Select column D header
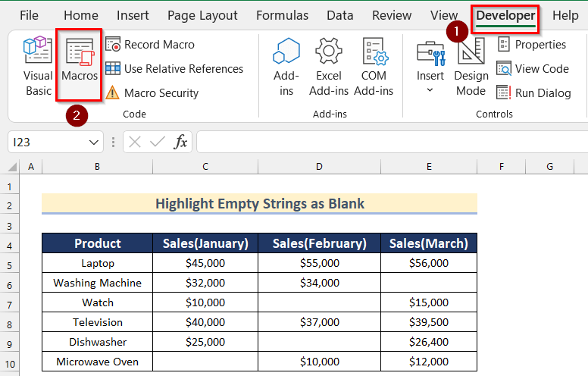This screenshot has width=588, height=376. [x=319, y=166]
